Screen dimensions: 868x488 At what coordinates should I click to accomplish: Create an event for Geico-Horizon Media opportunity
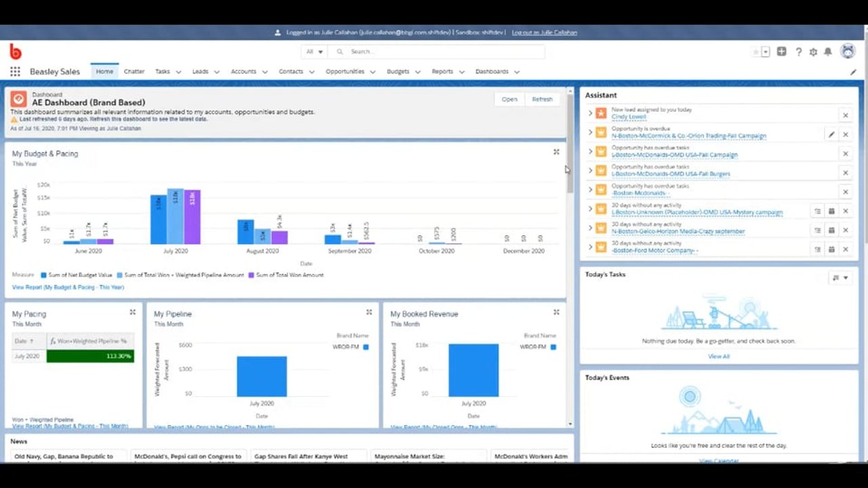tap(831, 230)
